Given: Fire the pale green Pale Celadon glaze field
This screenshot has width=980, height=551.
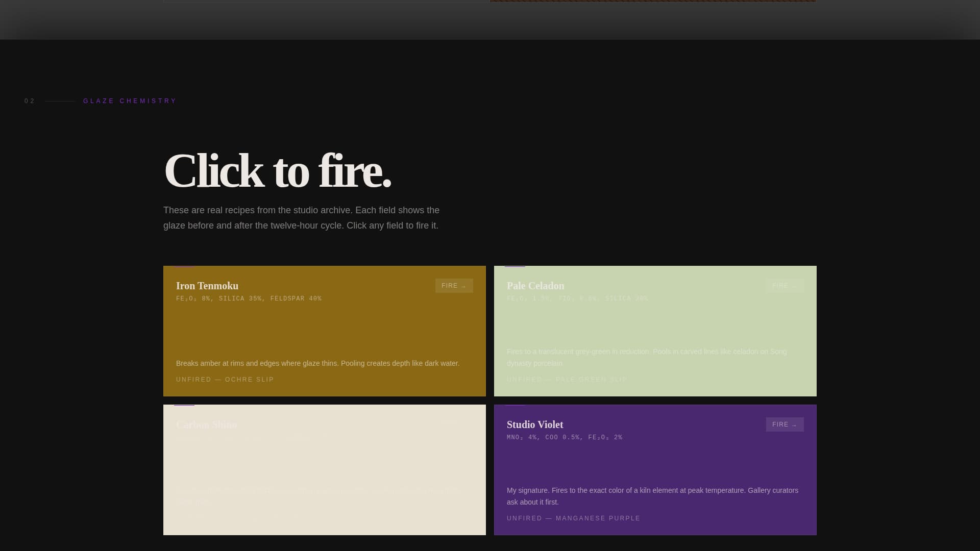Looking at the screenshot, I should tap(655, 331).
